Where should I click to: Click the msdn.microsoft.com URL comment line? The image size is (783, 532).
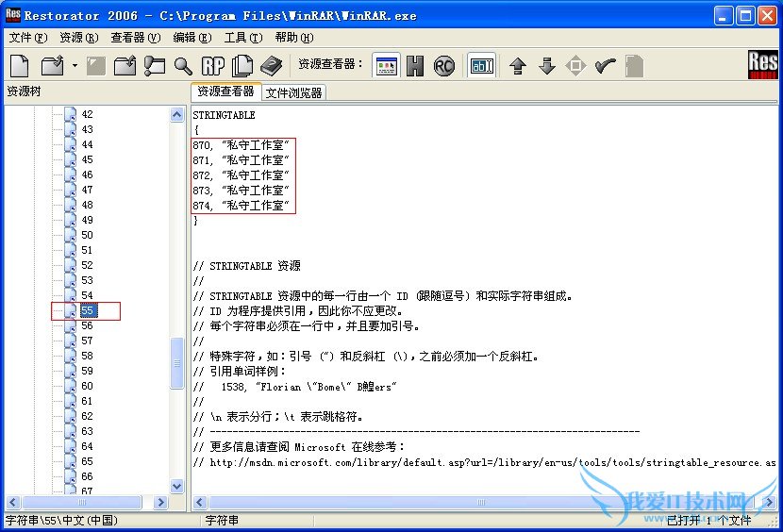point(484,462)
